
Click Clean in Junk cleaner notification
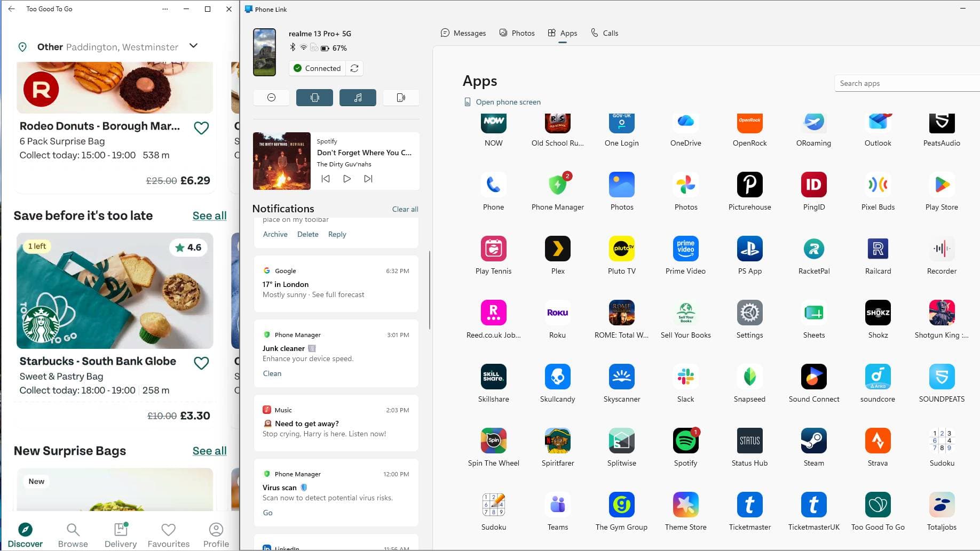click(272, 373)
